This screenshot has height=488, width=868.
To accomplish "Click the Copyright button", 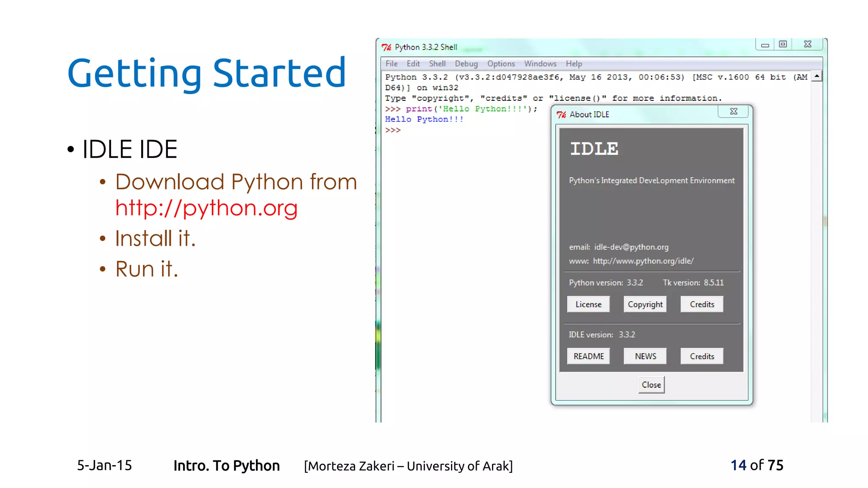I will coord(645,304).
